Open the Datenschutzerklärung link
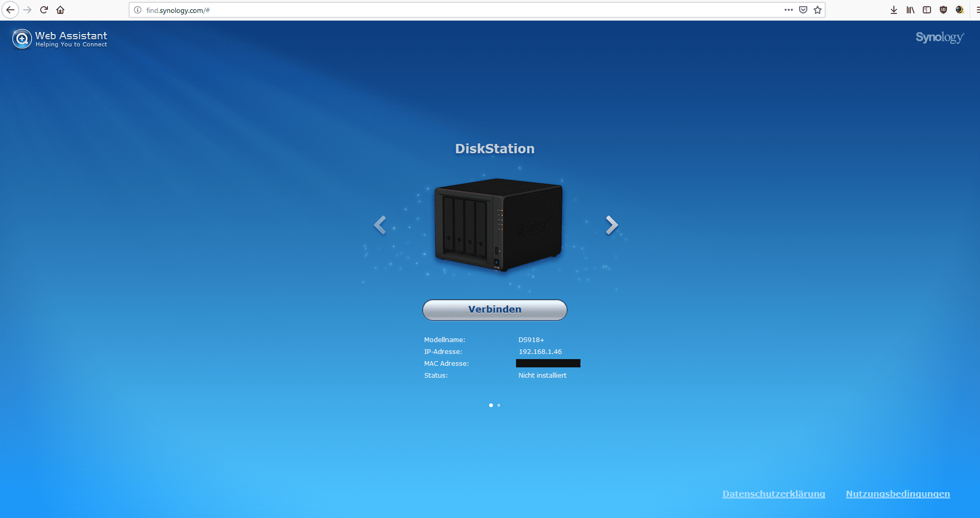Image resolution: width=980 pixels, height=518 pixels. [x=774, y=494]
